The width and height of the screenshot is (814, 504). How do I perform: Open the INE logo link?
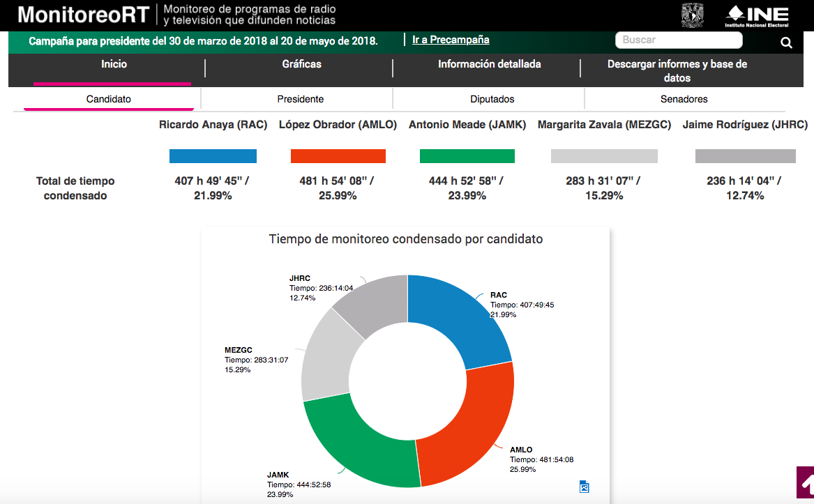pos(757,16)
